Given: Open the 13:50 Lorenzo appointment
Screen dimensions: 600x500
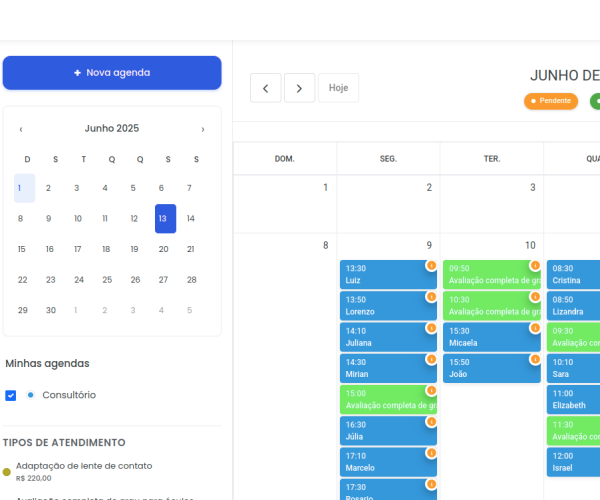Looking at the screenshot, I should click(388, 306).
